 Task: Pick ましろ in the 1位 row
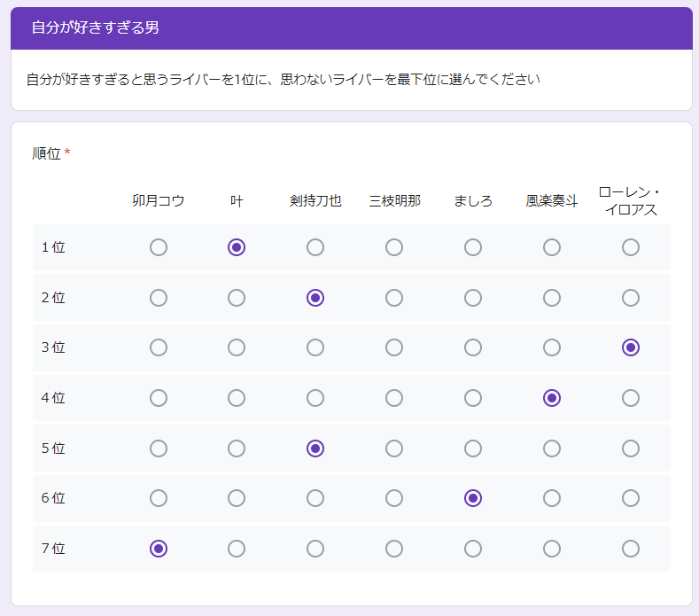473,247
